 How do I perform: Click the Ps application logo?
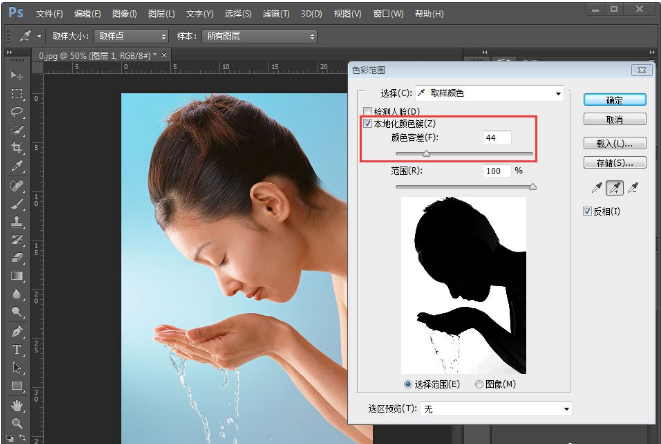[x=16, y=12]
